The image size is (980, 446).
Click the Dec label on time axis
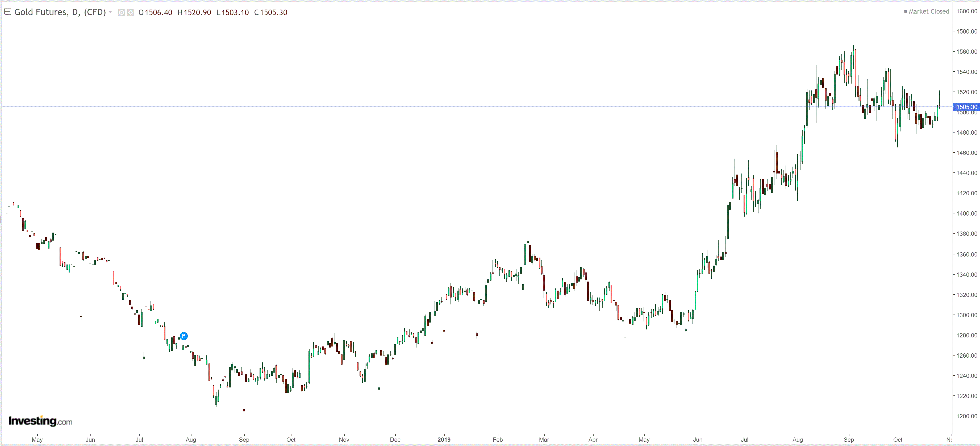(395, 440)
